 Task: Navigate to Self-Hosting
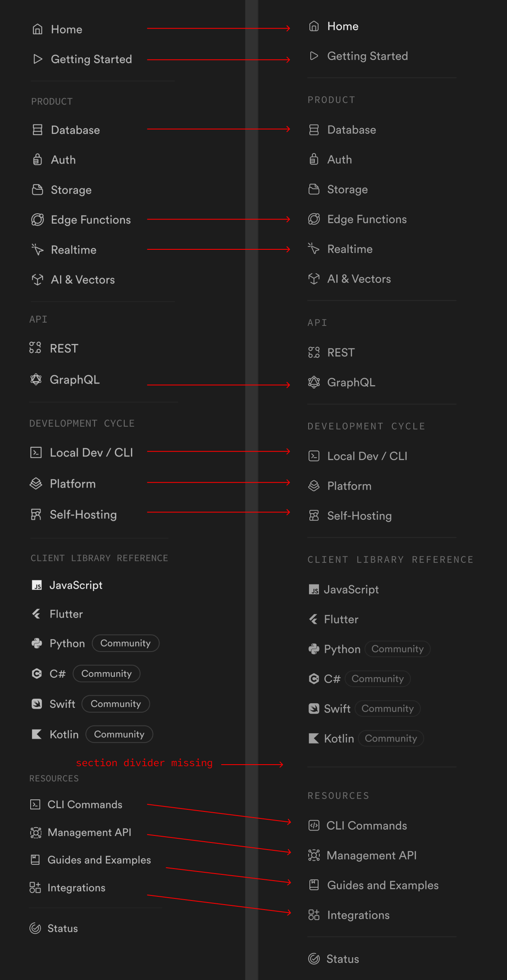[83, 514]
